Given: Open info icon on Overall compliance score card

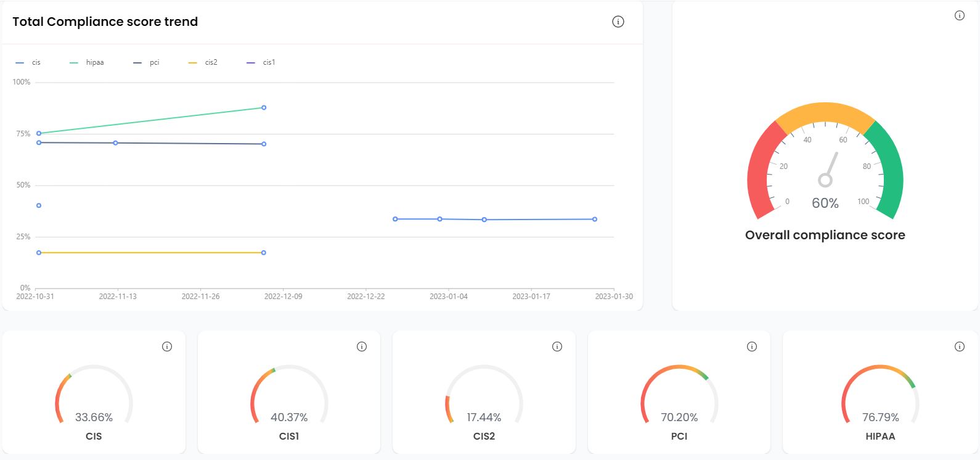Looking at the screenshot, I should pyautogui.click(x=959, y=15).
